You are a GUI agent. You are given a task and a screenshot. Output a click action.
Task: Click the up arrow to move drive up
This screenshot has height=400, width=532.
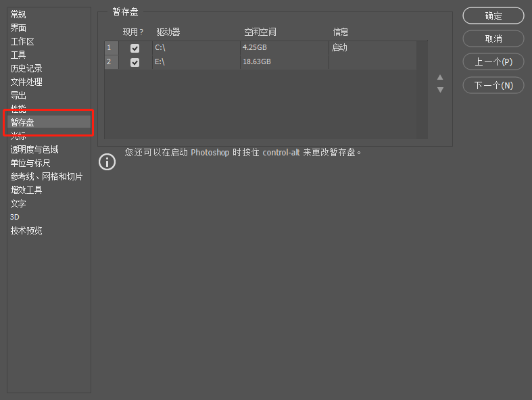[x=440, y=77]
